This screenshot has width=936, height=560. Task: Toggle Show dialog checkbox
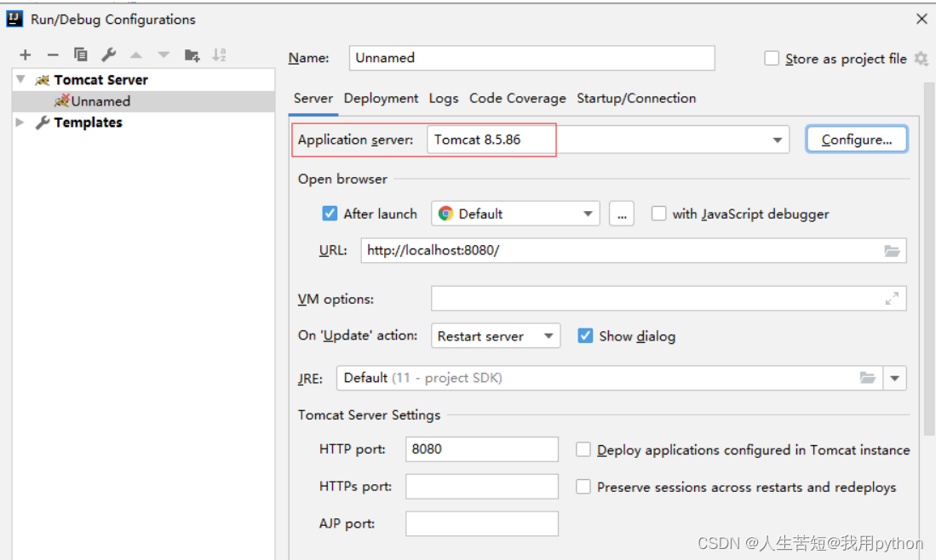pyautogui.click(x=585, y=336)
